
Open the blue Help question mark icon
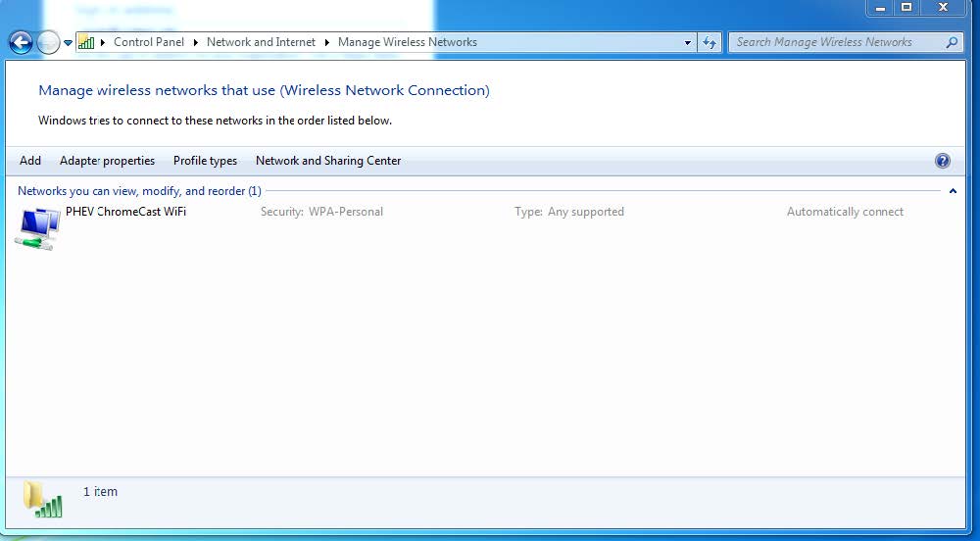coord(943,161)
